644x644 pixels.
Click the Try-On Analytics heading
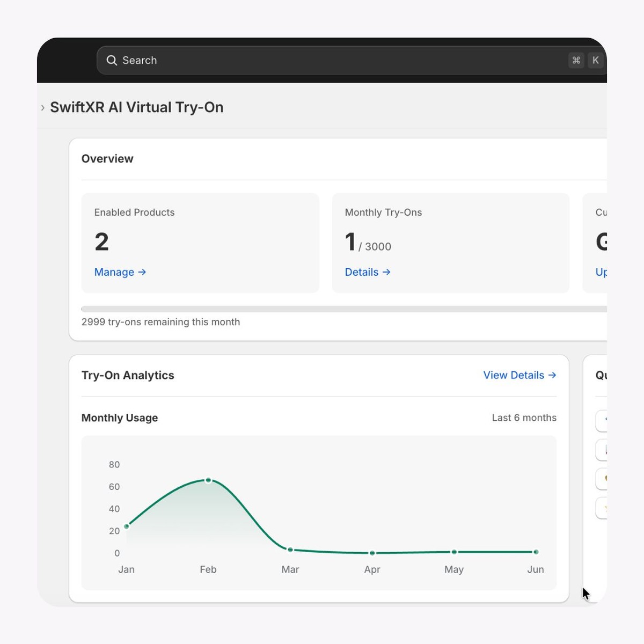pyautogui.click(x=128, y=375)
